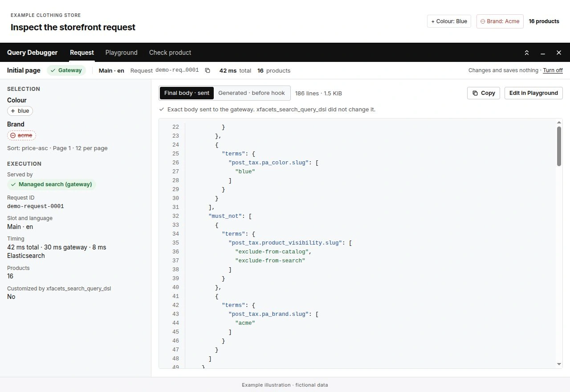Image resolution: width=570 pixels, height=392 pixels.
Task: Click the "acme" value on line 44
Action: click(x=245, y=323)
